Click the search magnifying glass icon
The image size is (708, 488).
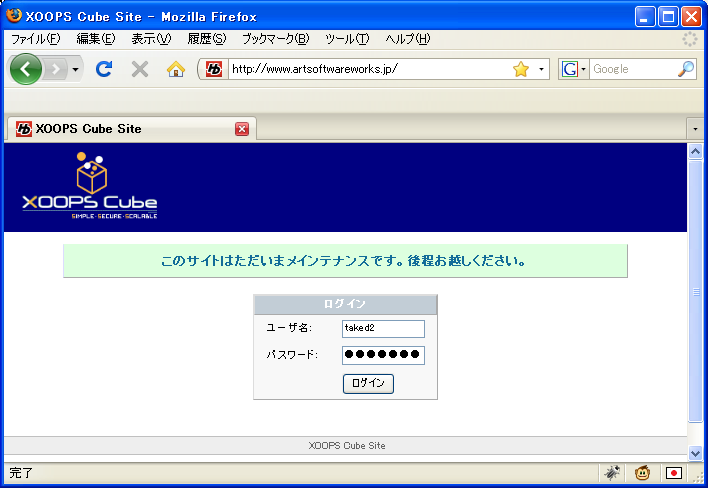(x=685, y=69)
